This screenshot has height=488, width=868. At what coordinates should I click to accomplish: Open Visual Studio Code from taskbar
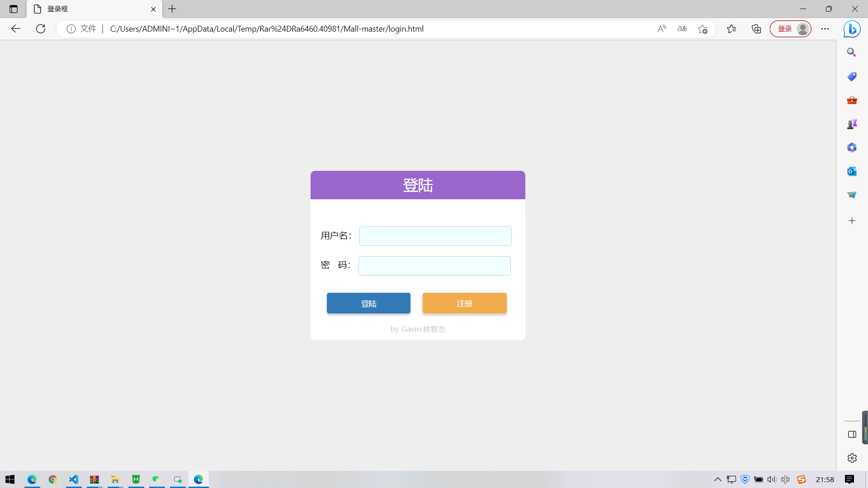pyautogui.click(x=74, y=479)
